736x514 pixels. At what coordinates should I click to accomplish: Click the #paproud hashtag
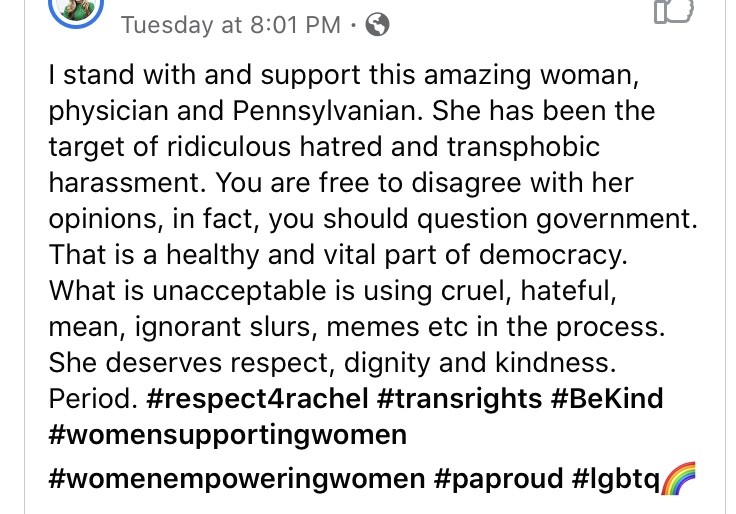[x=499, y=480]
